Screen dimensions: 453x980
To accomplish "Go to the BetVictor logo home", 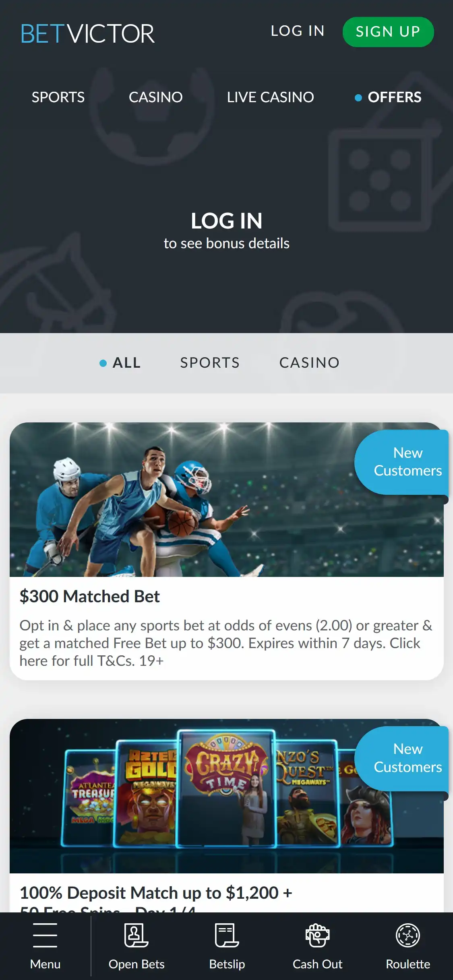I will pos(87,33).
